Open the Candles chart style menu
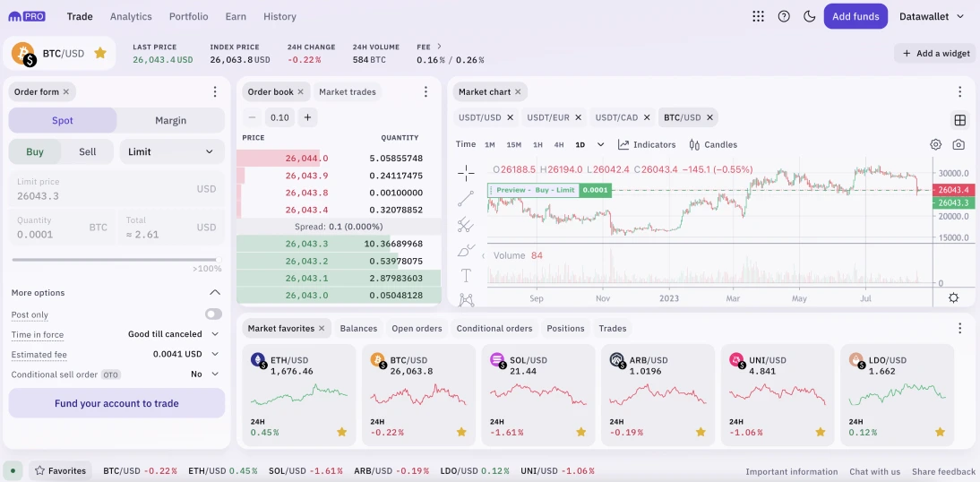 713,144
